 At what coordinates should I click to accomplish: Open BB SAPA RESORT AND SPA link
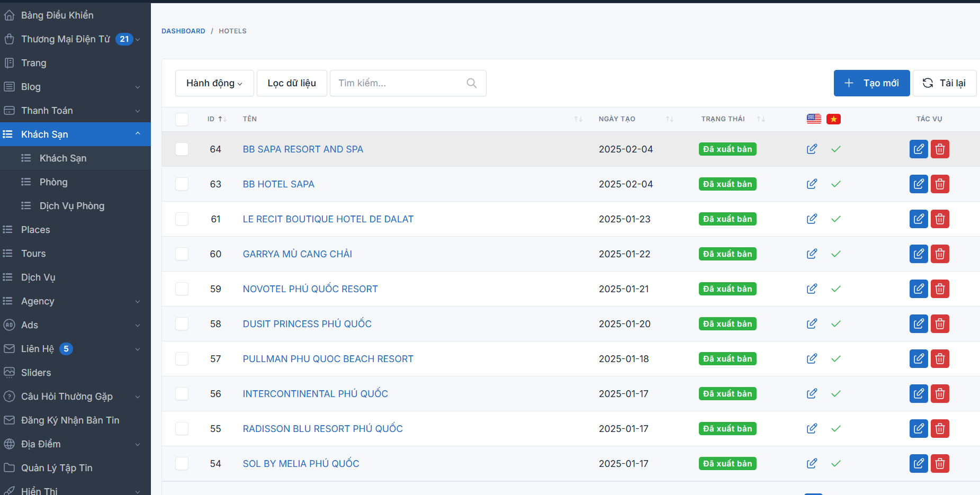pyautogui.click(x=303, y=149)
